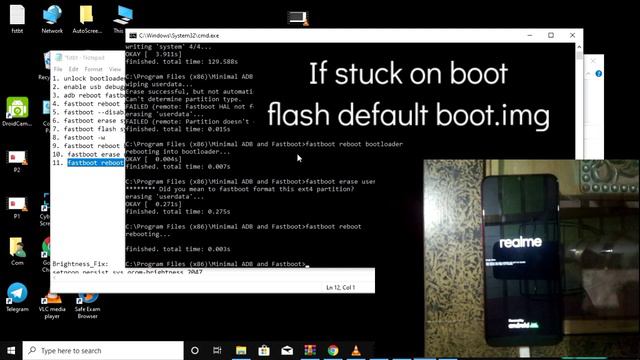Minimize the cmd.exe window
This screenshot has height=360, width=640.
tap(530, 36)
